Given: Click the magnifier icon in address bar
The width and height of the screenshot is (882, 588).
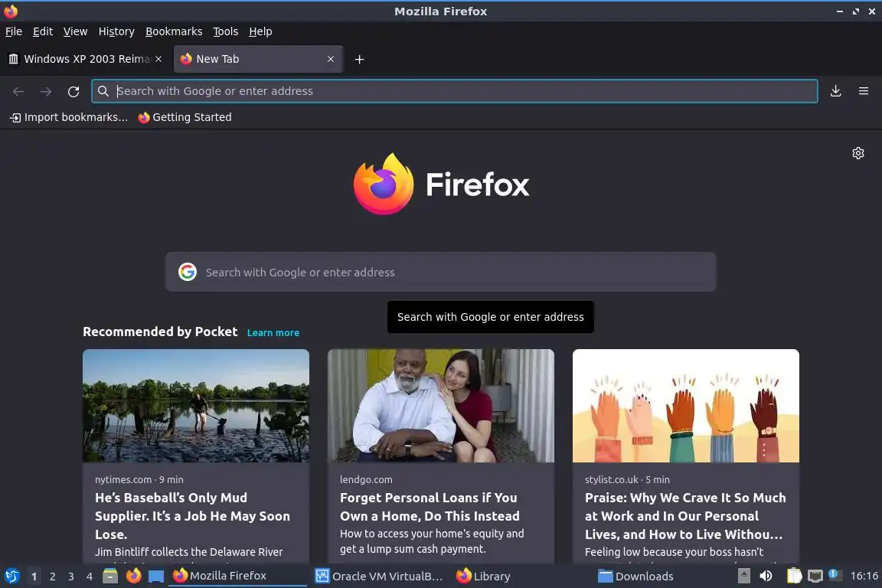Looking at the screenshot, I should pyautogui.click(x=103, y=91).
